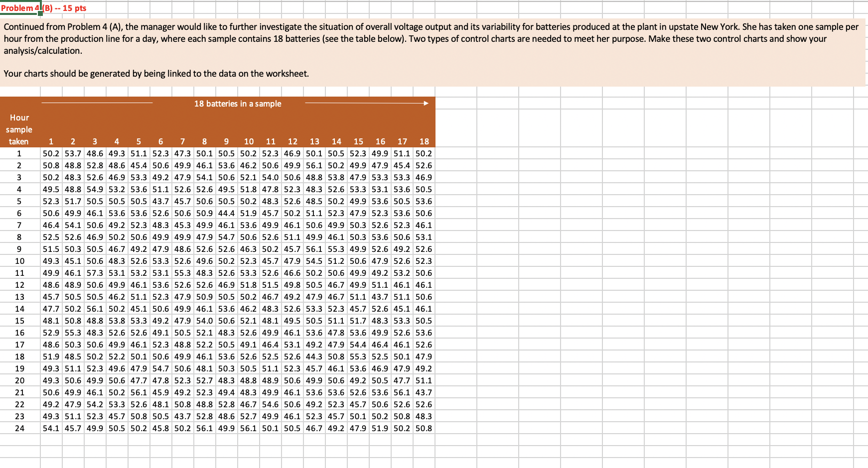Select column header '10' in the table
868x468 pixels.
coord(249,141)
